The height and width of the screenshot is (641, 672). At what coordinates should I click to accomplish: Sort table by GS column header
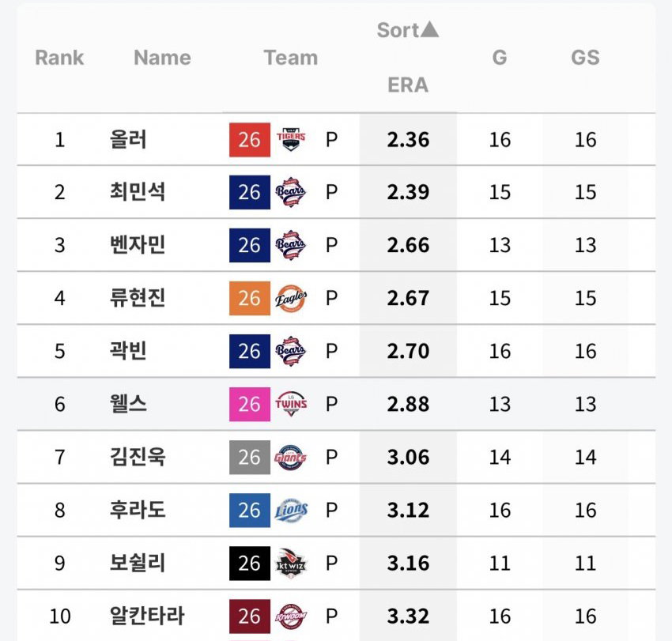click(x=585, y=58)
